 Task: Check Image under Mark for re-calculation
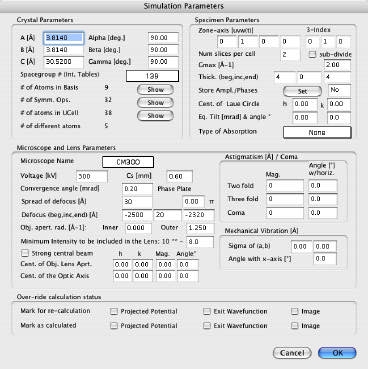coord(294,312)
